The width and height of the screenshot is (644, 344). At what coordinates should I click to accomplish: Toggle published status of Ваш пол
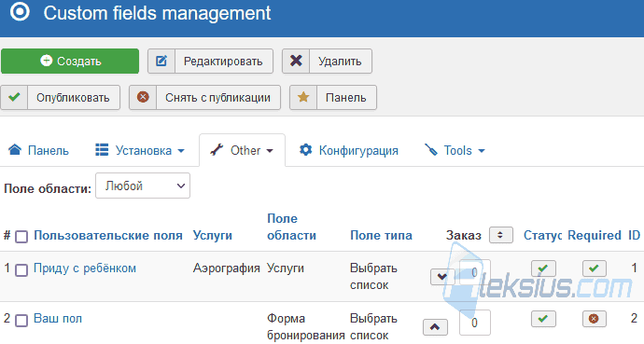tap(543, 319)
